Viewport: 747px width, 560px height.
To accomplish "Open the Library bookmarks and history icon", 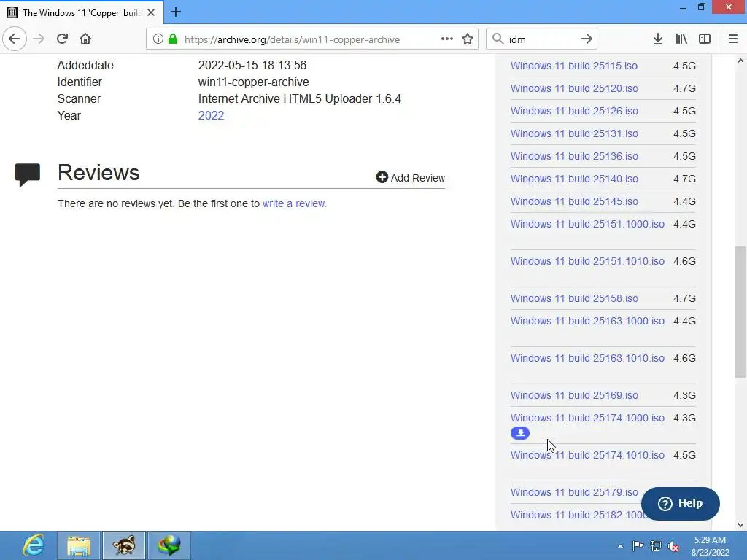I will [681, 39].
